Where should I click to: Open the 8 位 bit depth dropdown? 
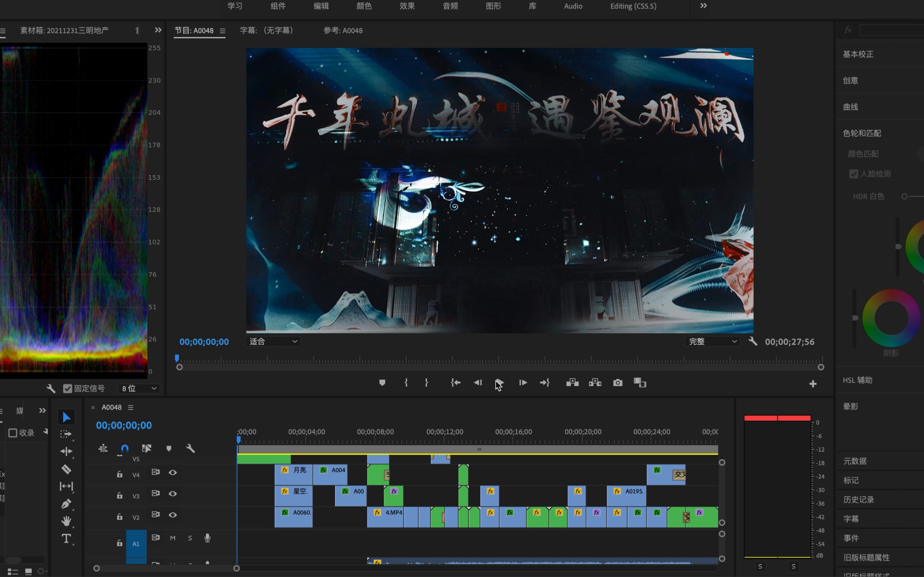[x=139, y=389]
